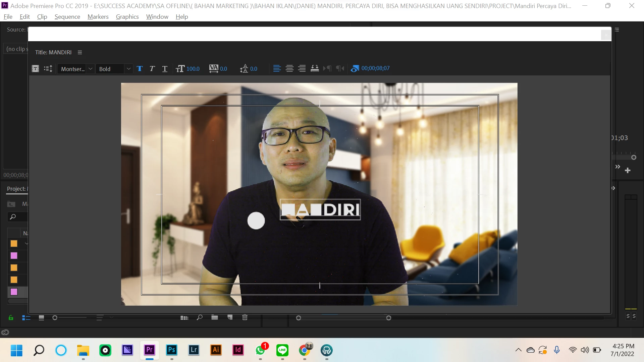644x362 pixels.
Task: Open the Graphics menu
Action: (127, 17)
